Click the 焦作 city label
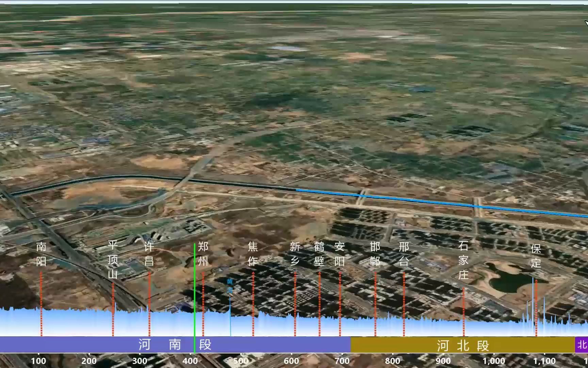Screen dimensions: 588x368 [x=253, y=254]
